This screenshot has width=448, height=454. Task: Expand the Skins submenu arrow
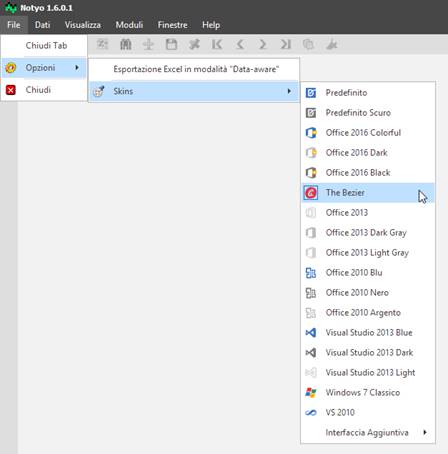click(x=289, y=91)
